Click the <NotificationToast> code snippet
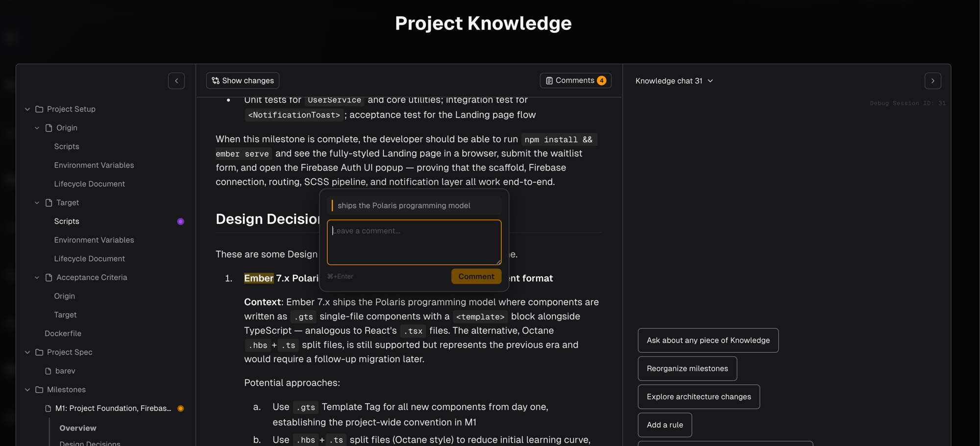This screenshot has height=446, width=980. click(294, 115)
